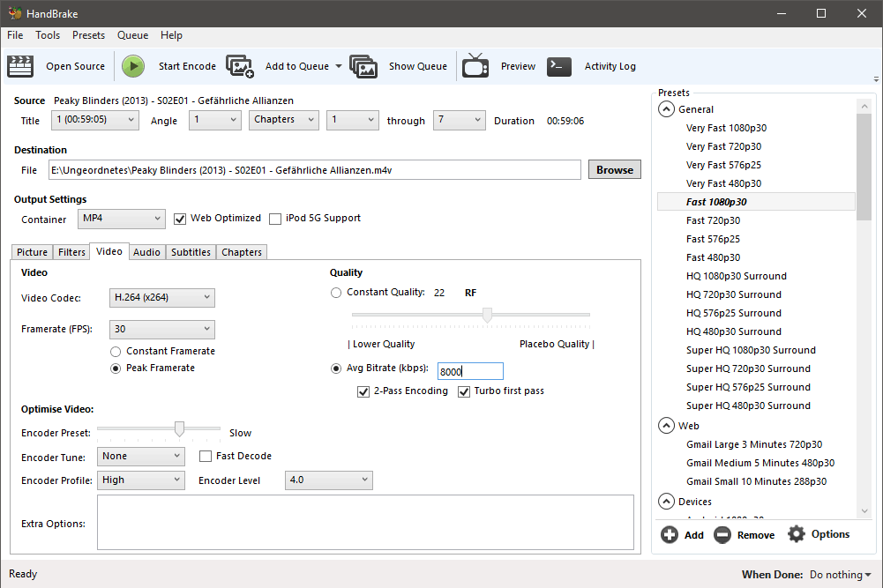Open the Presets menu
883x588 pixels.
click(x=88, y=35)
